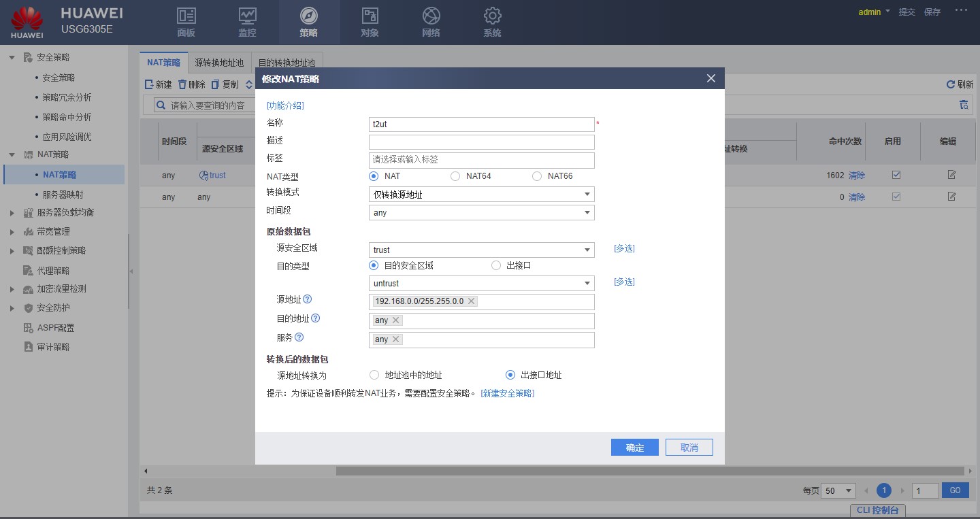The width and height of the screenshot is (980, 519).
Task: Open the 新建安全策略 link
Action: click(508, 393)
